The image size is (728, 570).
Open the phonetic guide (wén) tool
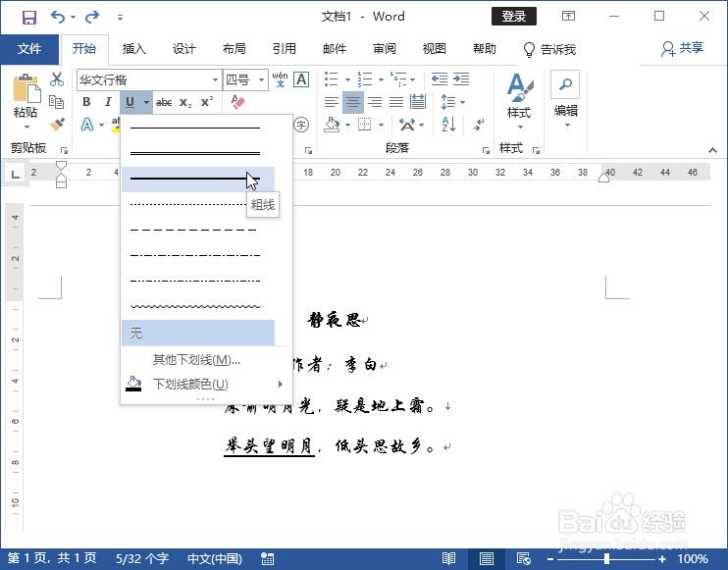(x=280, y=79)
